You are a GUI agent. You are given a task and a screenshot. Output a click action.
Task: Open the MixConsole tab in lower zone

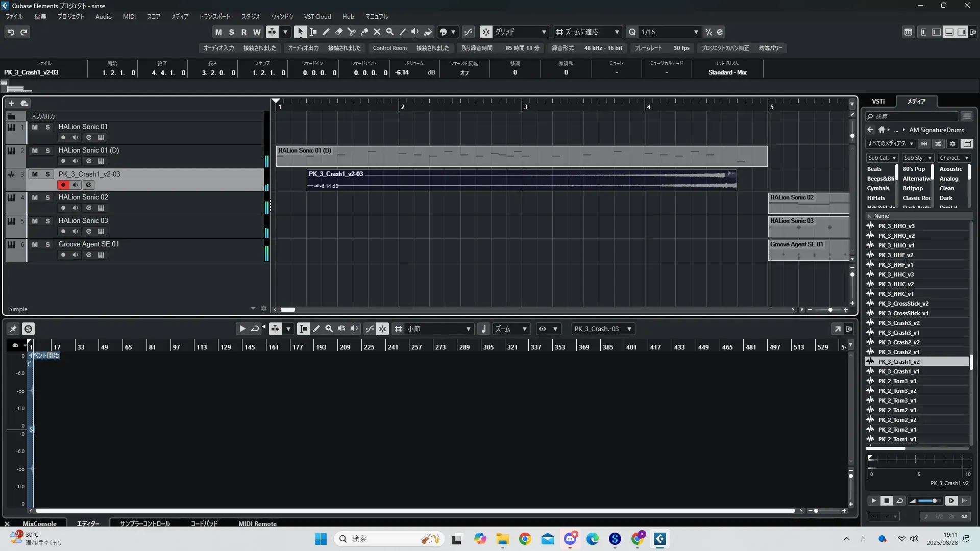tap(39, 523)
